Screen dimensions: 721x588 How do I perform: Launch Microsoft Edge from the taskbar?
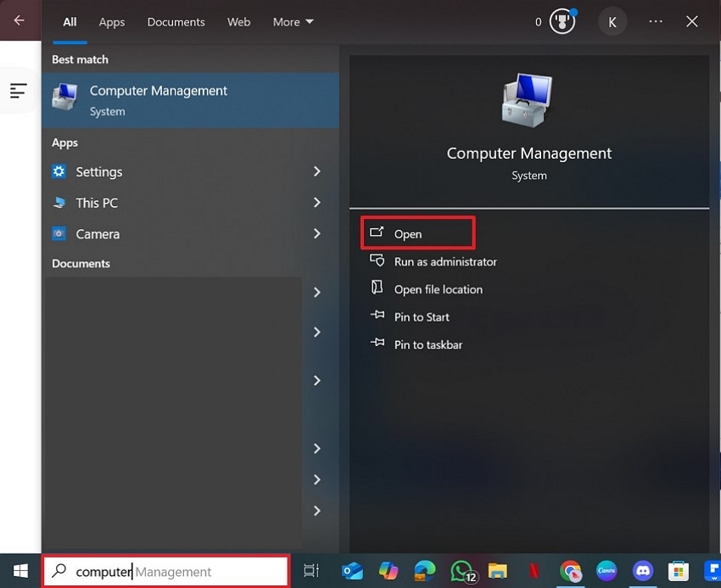coord(424,571)
